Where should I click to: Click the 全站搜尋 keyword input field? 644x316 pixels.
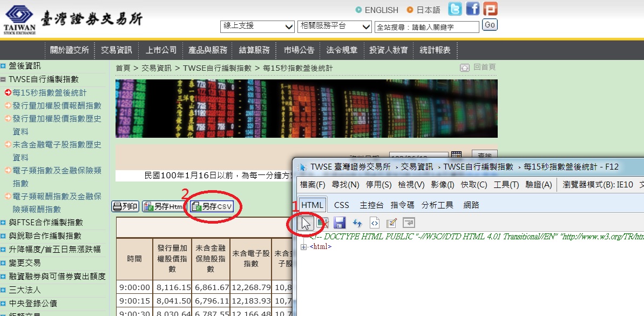click(x=427, y=27)
